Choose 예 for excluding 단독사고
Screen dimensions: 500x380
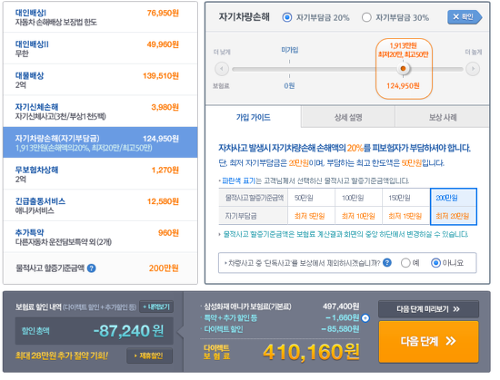click(405, 263)
